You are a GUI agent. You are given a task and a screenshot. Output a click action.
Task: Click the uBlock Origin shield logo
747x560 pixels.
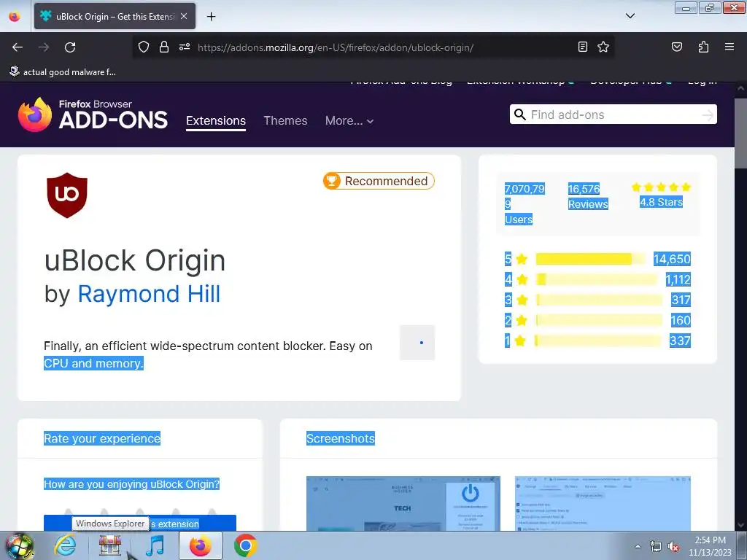click(67, 195)
